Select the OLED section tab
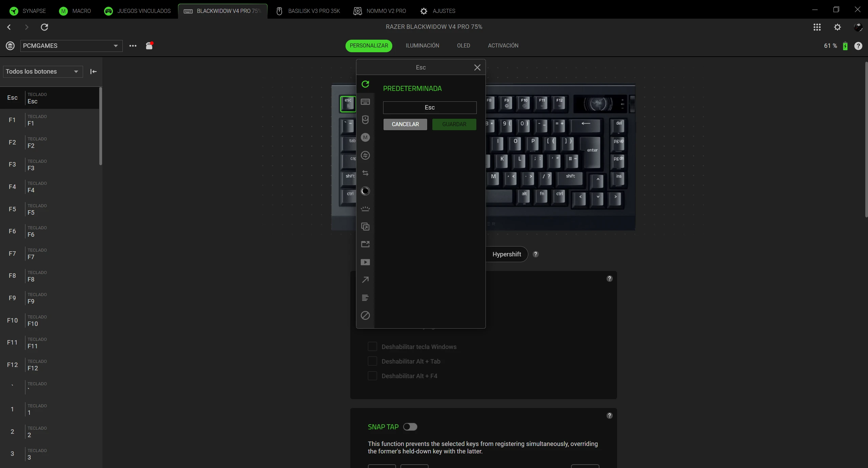 click(x=463, y=46)
